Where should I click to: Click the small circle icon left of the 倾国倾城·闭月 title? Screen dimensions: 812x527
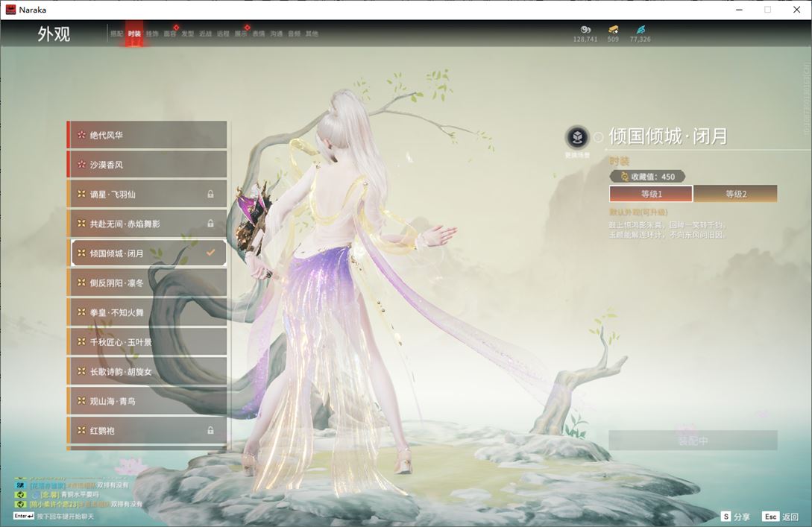coord(599,137)
